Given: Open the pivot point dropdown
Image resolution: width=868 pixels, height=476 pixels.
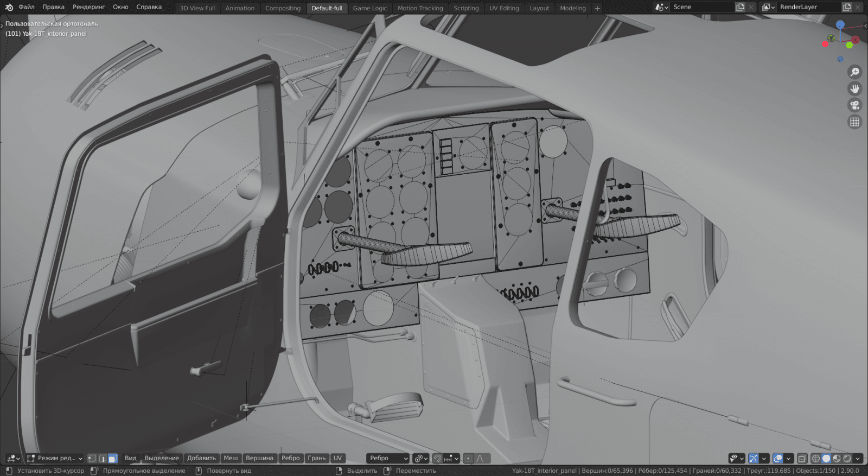Looking at the screenshot, I should point(420,459).
